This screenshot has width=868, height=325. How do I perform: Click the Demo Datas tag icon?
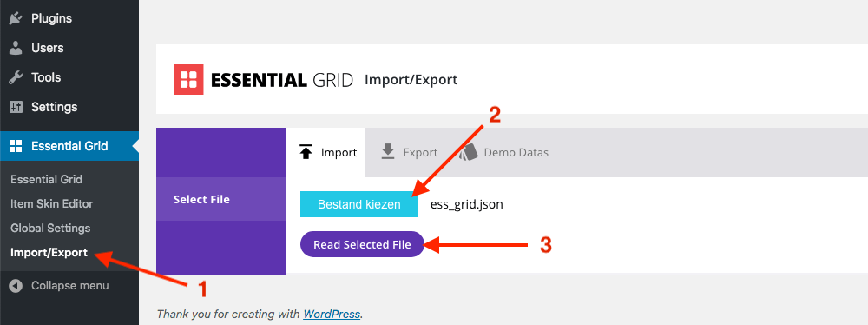point(469,151)
